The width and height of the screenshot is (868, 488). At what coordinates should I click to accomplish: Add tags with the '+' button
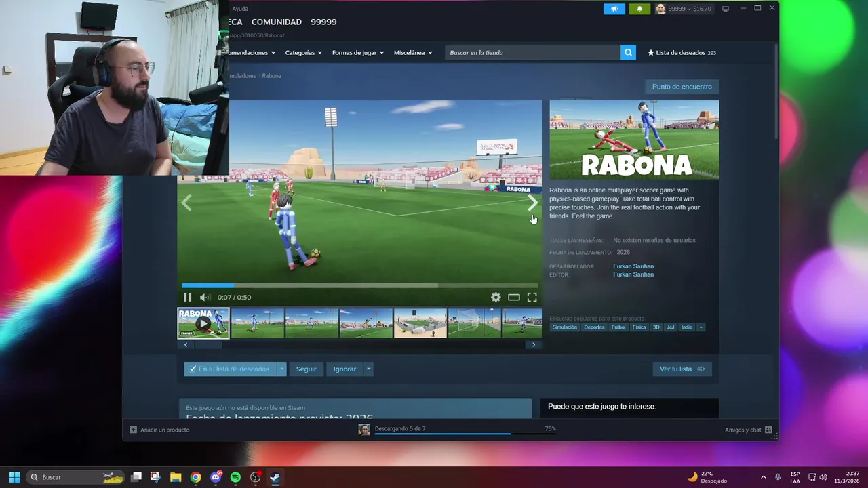pos(701,327)
